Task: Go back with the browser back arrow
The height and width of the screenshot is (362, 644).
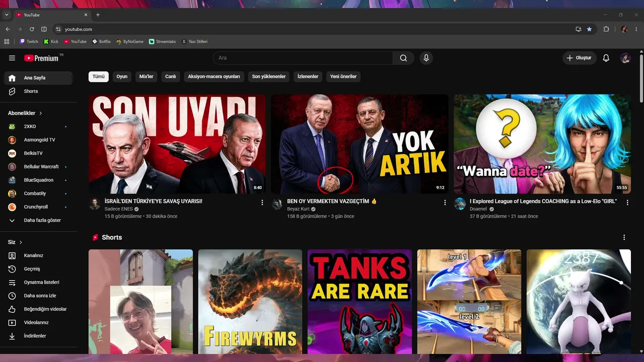Action: 8,29
